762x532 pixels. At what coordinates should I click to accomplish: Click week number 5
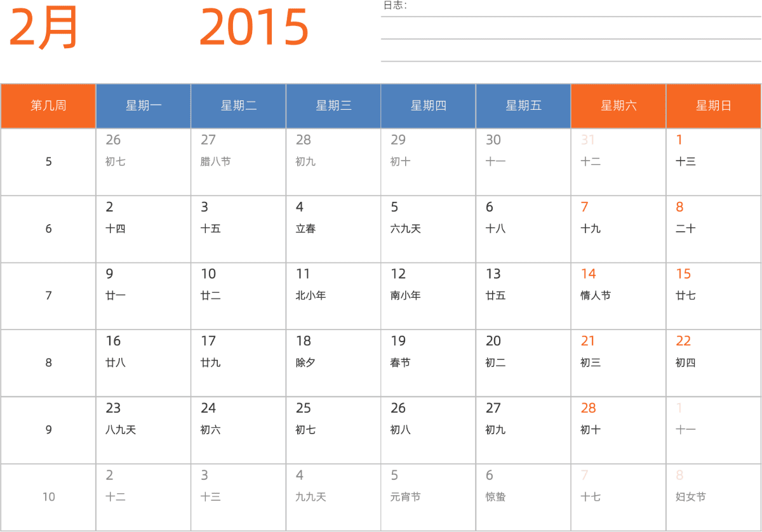tap(49, 162)
